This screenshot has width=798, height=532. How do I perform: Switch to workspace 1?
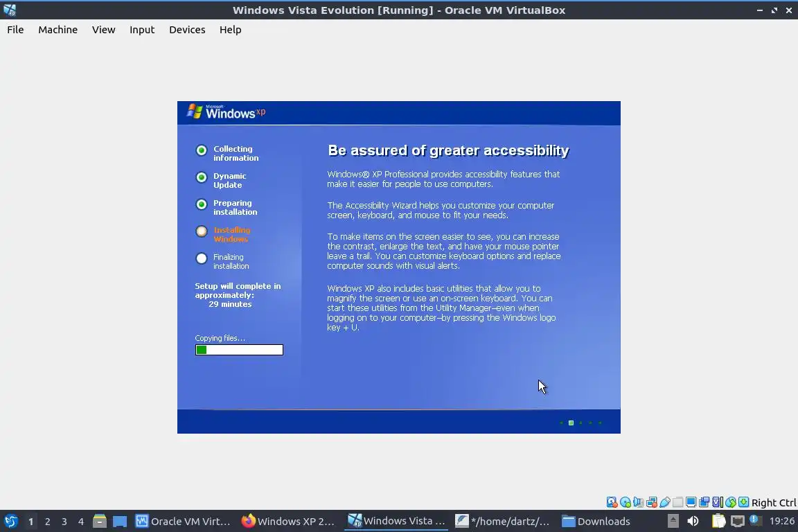pyautogui.click(x=30, y=522)
